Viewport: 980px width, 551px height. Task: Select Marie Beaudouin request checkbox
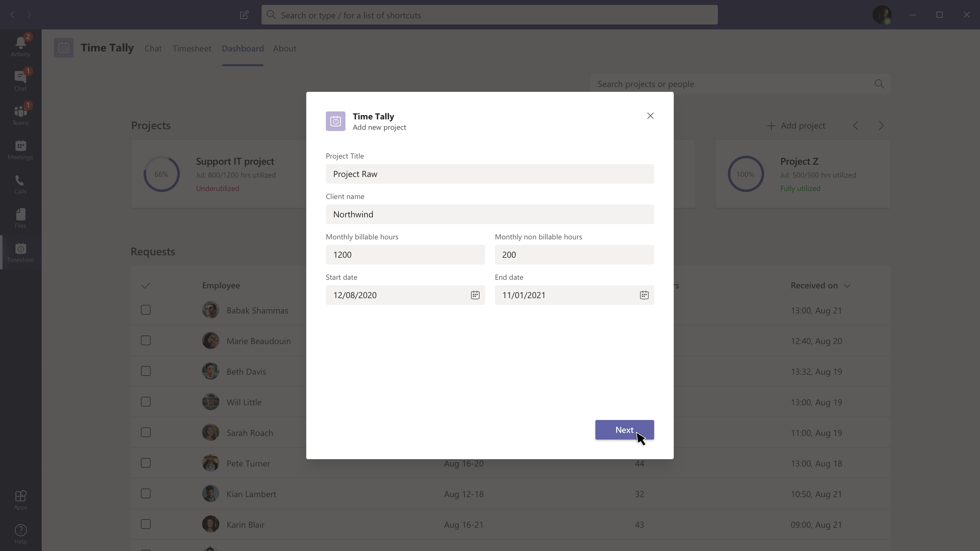pyautogui.click(x=146, y=340)
